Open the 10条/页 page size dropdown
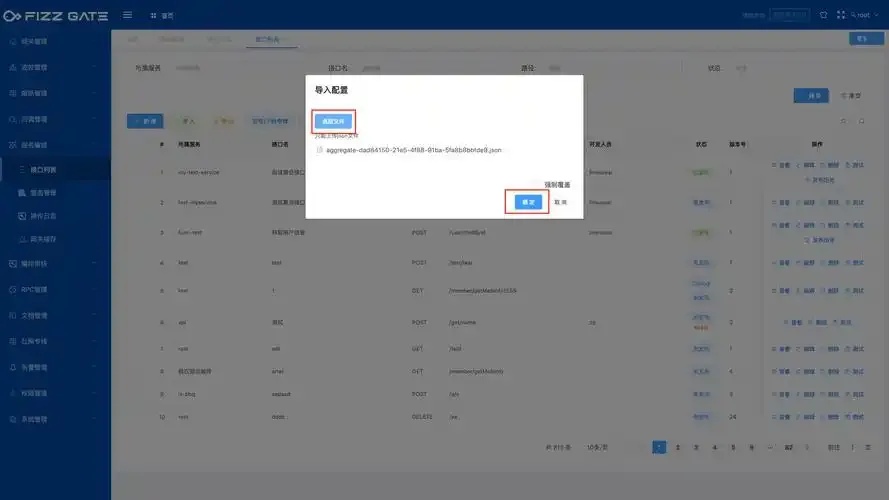 coord(598,447)
